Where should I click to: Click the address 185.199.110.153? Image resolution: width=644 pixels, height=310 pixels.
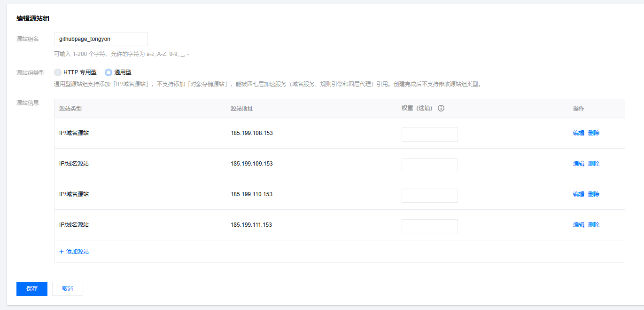252,194
